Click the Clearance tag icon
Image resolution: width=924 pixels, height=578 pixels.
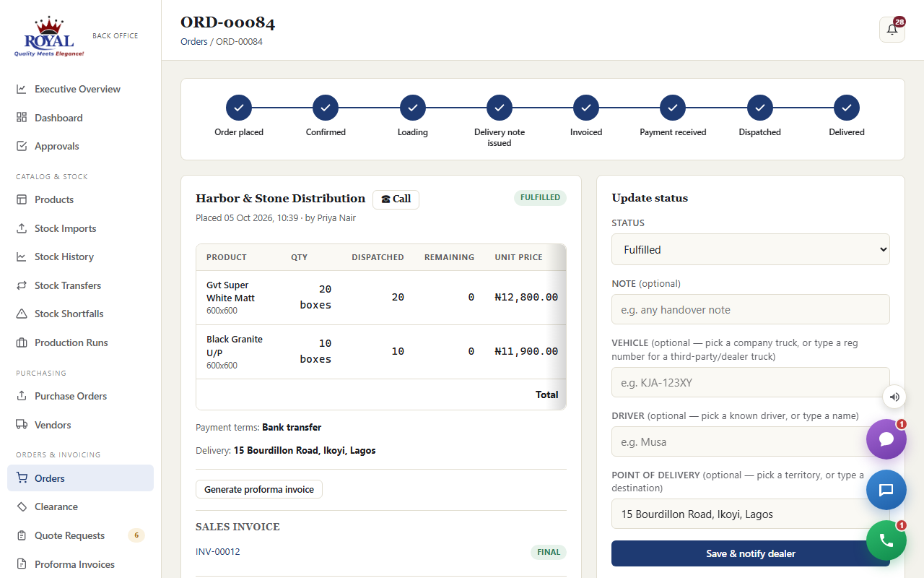click(x=22, y=506)
